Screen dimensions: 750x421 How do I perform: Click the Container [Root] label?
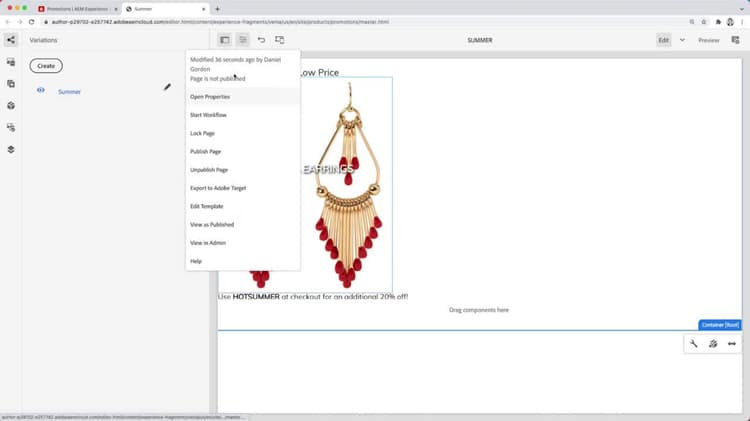click(720, 325)
